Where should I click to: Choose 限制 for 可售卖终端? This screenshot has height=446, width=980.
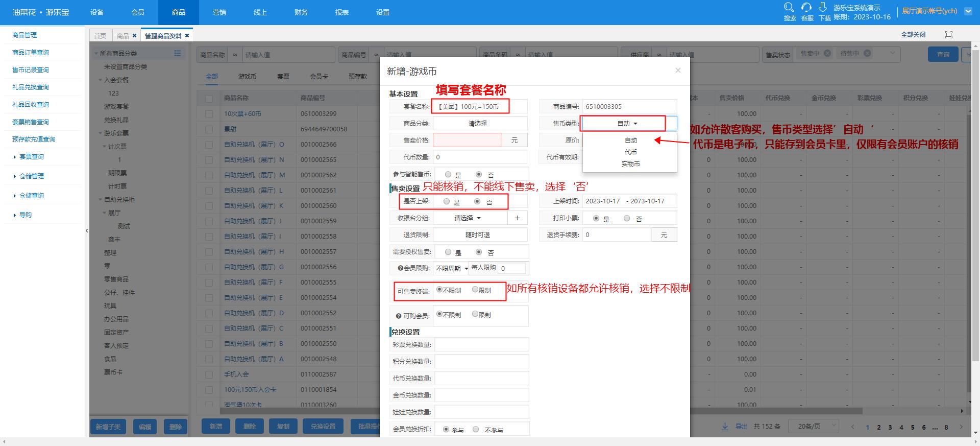(475, 290)
